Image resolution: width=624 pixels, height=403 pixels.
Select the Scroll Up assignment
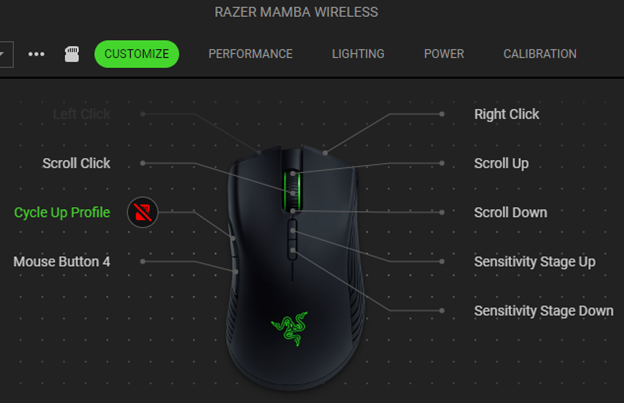[501, 163]
